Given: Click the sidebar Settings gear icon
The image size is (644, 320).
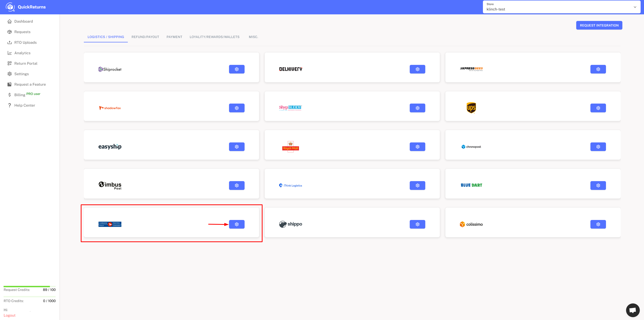Looking at the screenshot, I should click(9, 74).
